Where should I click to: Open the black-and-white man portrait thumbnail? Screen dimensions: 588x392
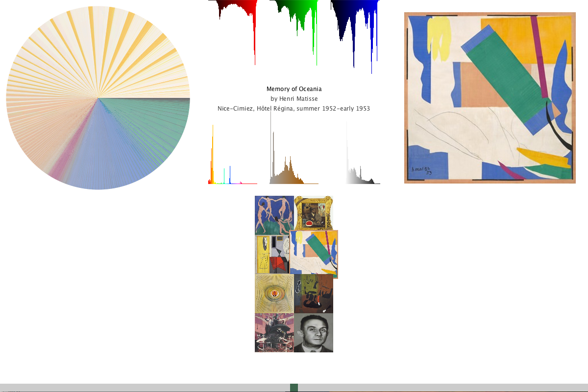point(314,333)
